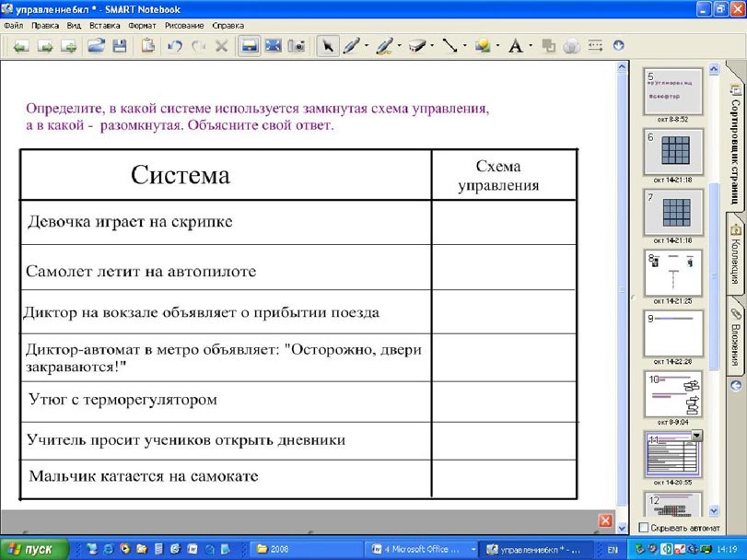This screenshot has width=747, height=560.
Task: Toggle the 'Скрывать автомат' checkbox
Action: coord(644,527)
